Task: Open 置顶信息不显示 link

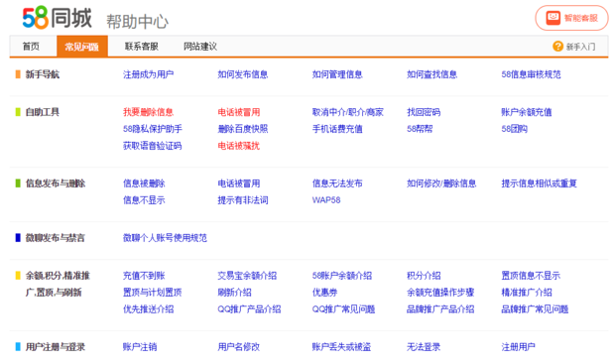Action: [x=531, y=276]
